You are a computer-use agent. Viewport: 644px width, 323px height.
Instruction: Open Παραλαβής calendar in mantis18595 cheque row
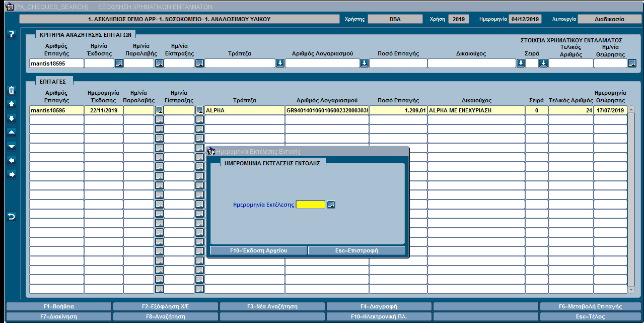[159, 110]
